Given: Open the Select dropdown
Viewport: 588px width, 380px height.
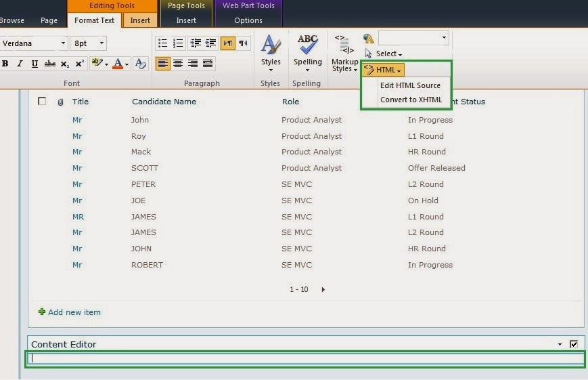Looking at the screenshot, I should tap(383, 54).
